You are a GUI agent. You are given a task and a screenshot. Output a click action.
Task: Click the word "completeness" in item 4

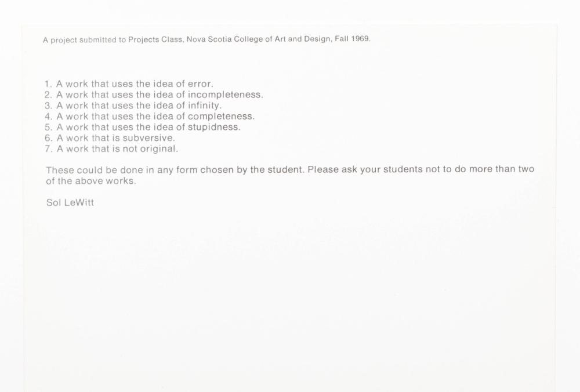pyautogui.click(x=220, y=116)
